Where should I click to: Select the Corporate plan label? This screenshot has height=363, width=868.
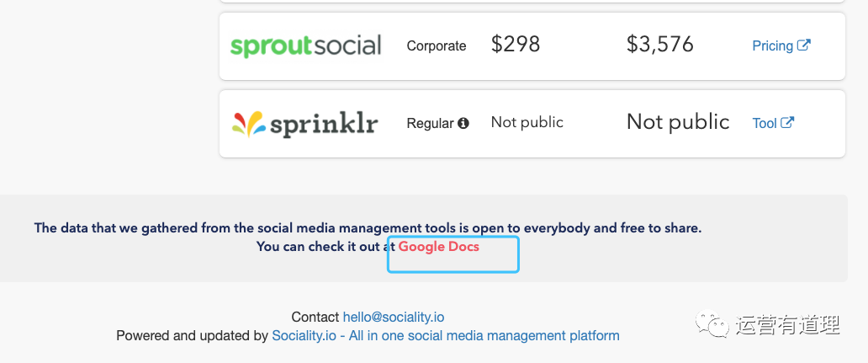[x=437, y=45]
